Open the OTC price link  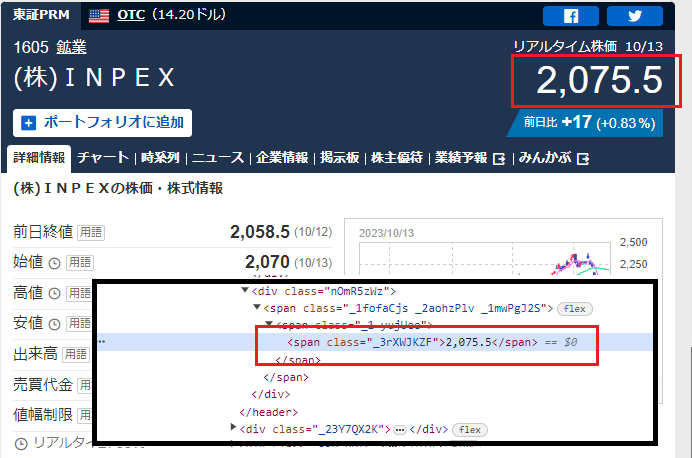131,15
